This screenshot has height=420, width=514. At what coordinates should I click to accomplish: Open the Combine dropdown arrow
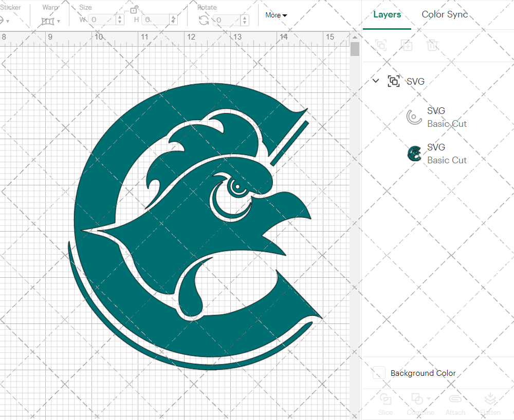(428, 397)
